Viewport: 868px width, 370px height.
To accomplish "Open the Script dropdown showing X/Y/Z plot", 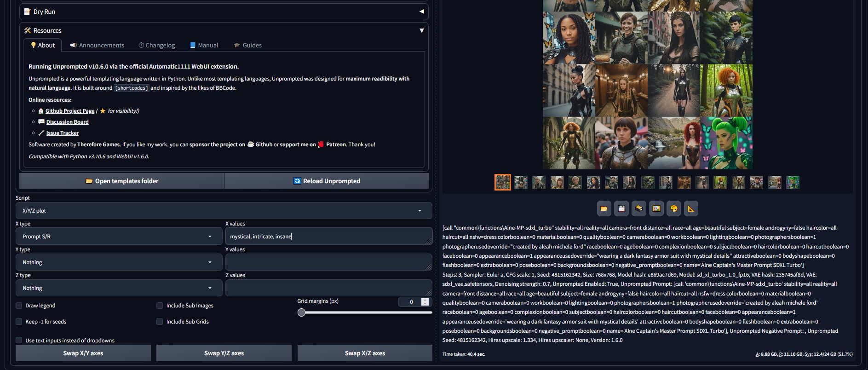I will pos(224,211).
